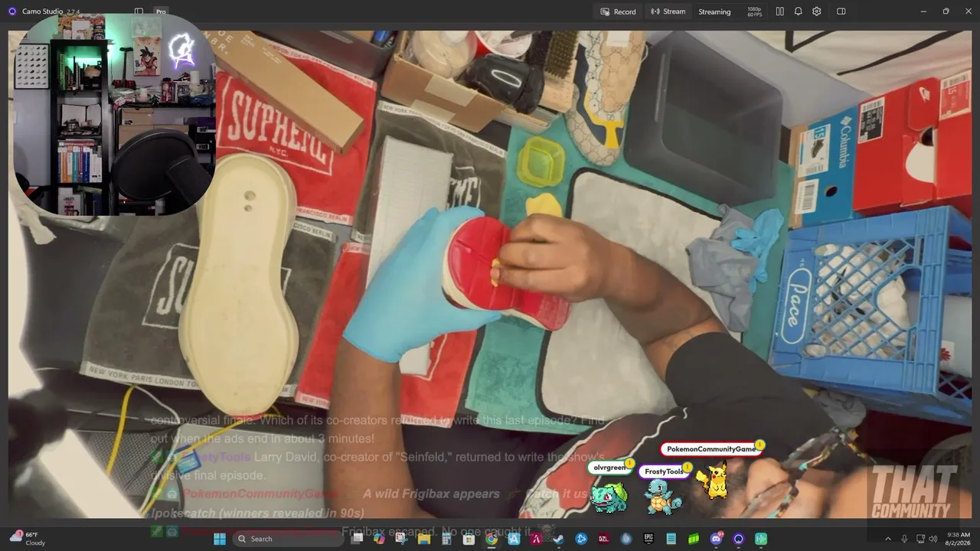
Task: Click the taskbar Search box
Action: point(287,539)
